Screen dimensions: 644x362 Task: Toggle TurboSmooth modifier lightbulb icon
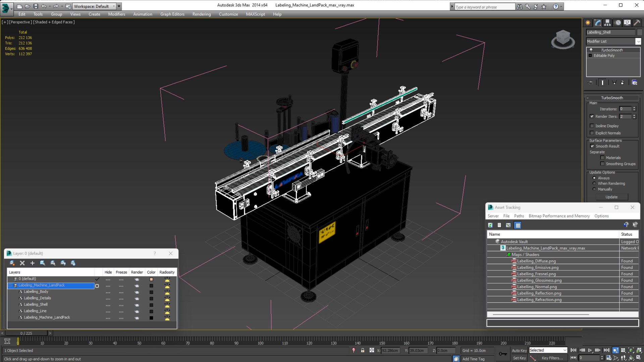[x=591, y=50]
